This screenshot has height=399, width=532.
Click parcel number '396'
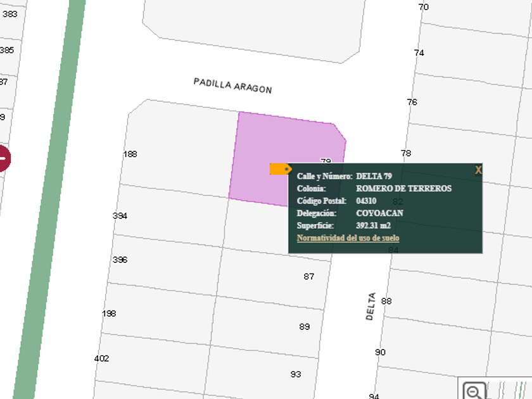(120, 260)
